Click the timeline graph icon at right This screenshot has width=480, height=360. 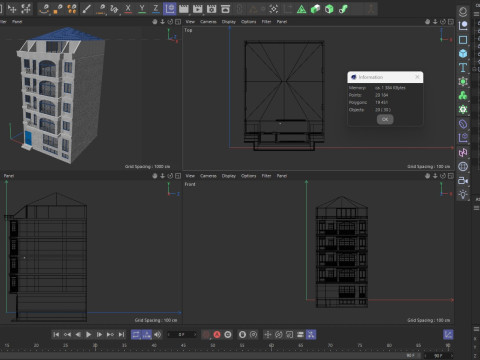[x=448, y=334]
